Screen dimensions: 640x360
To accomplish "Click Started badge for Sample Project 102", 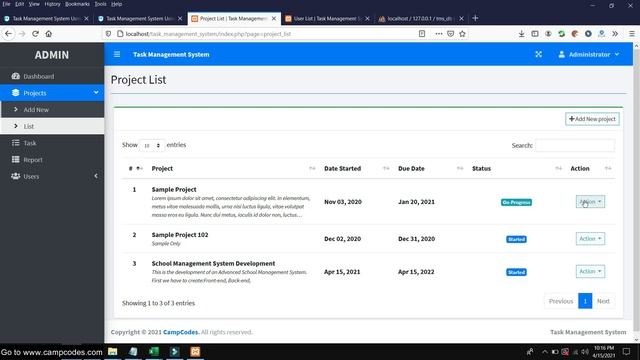I will [516, 239].
